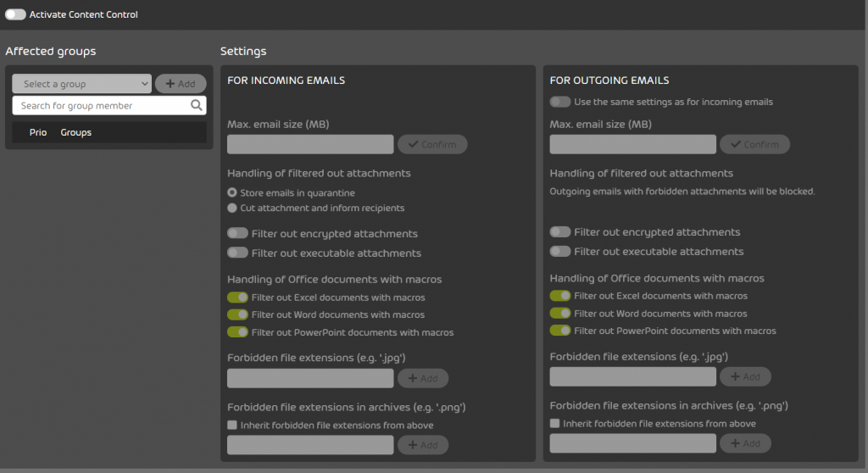
Task: Click the Settings heading
Action: pyautogui.click(x=243, y=52)
